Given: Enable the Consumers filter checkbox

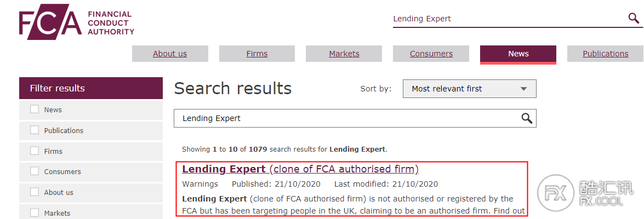Looking at the screenshot, I should [x=35, y=171].
